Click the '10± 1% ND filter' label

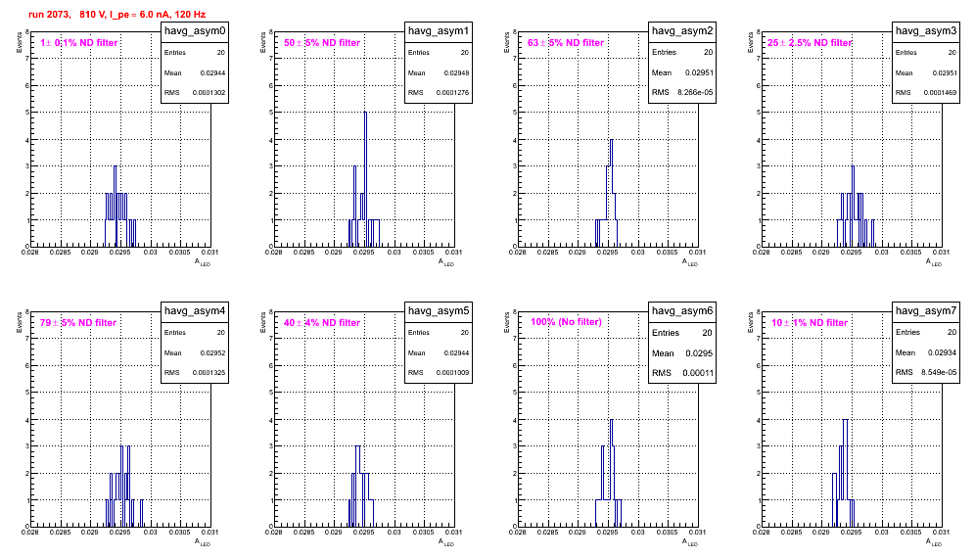(810, 323)
